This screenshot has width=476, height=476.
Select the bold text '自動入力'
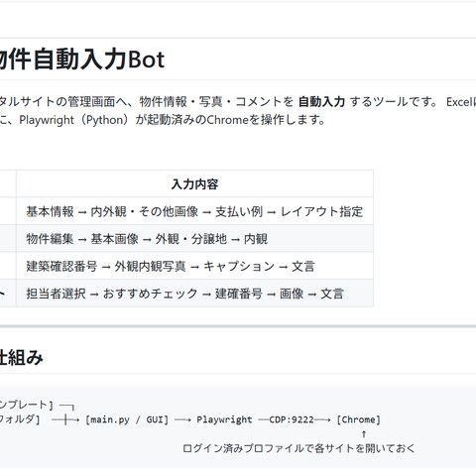pos(321,102)
